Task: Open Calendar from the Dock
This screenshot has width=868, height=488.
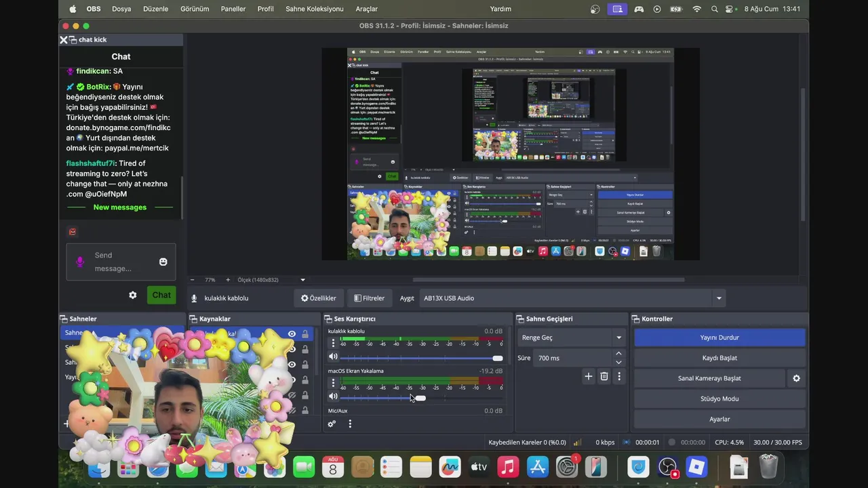Action: [x=333, y=467]
